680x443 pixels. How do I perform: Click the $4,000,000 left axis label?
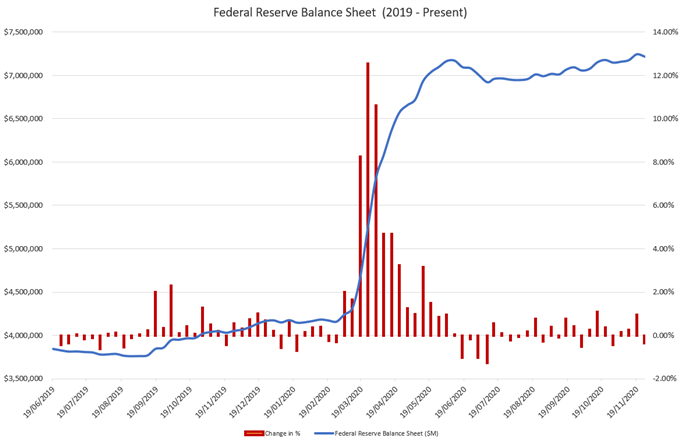click(x=23, y=335)
